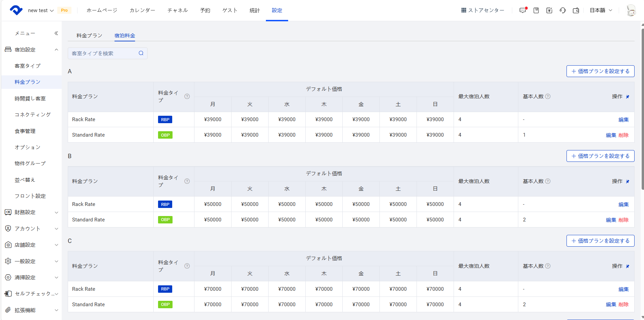Image resolution: width=644 pixels, height=320 pixels.
Task: Click the bookmark guide icon in header
Action: 536,10
